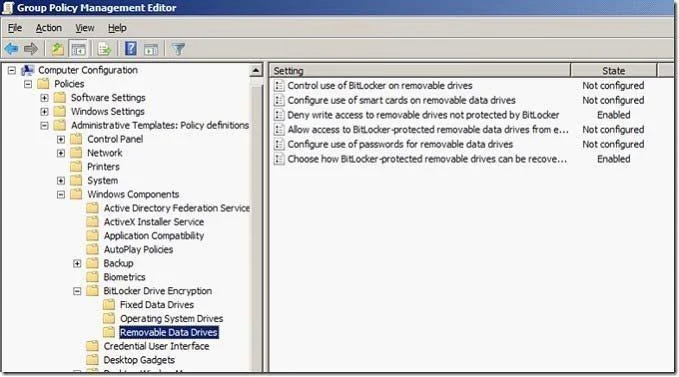Click policy icon for Choose how BitLocker-protected recovered

279,159
